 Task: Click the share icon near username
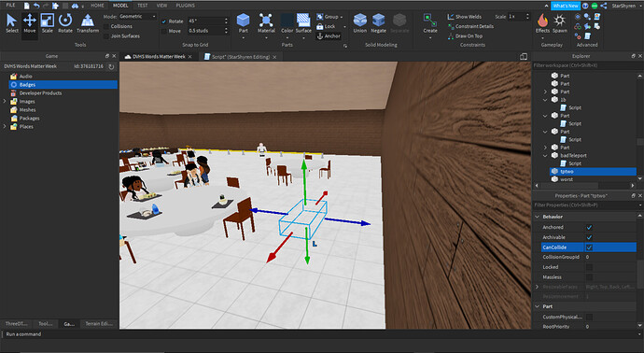[603, 6]
